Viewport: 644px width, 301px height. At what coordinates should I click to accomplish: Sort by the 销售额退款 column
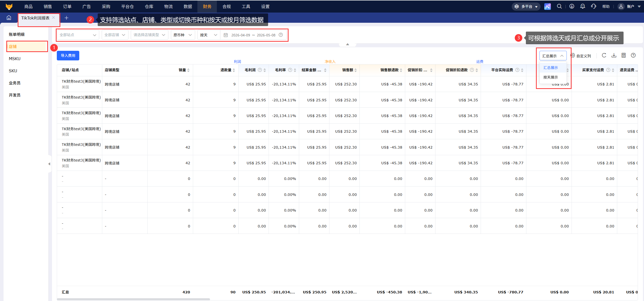tap(401, 70)
